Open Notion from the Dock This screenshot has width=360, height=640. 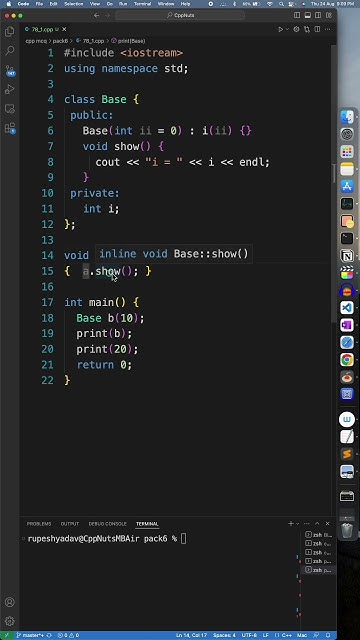point(347,256)
